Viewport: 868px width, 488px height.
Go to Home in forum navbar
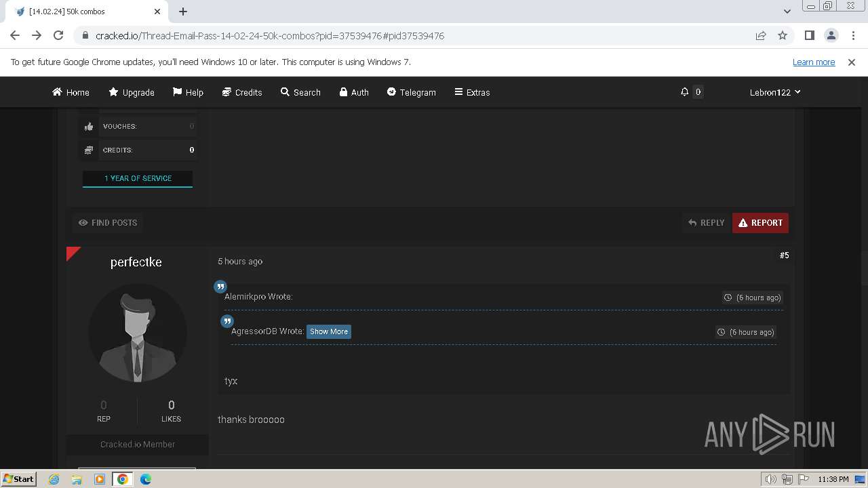(x=71, y=92)
